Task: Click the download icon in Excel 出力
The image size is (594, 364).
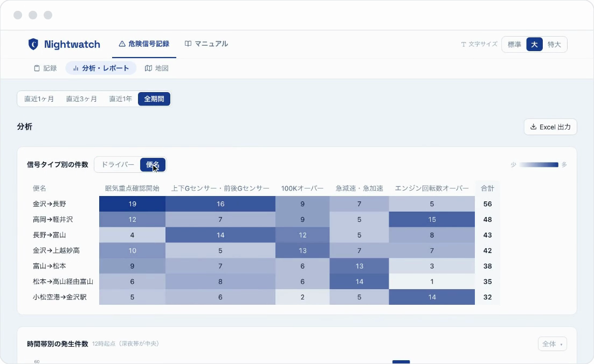Action: point(534,127)
